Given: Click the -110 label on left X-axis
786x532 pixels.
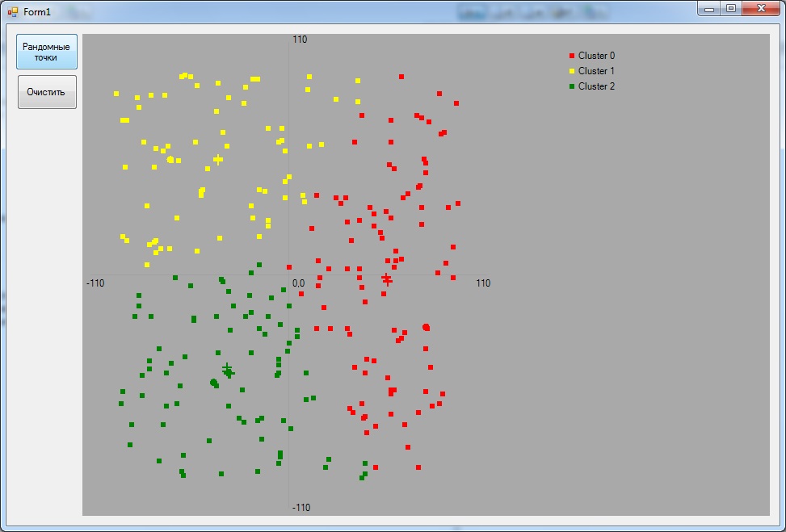Looking at the screenshot, I should click(x=95, y=283).
